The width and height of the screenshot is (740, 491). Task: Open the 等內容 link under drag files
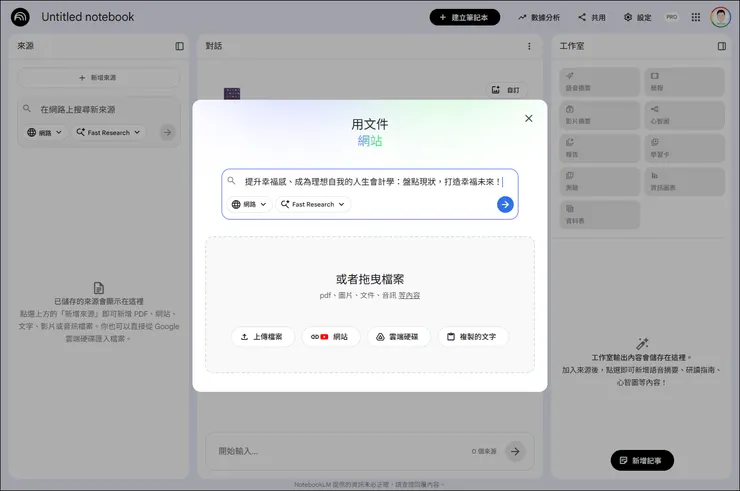409,296
